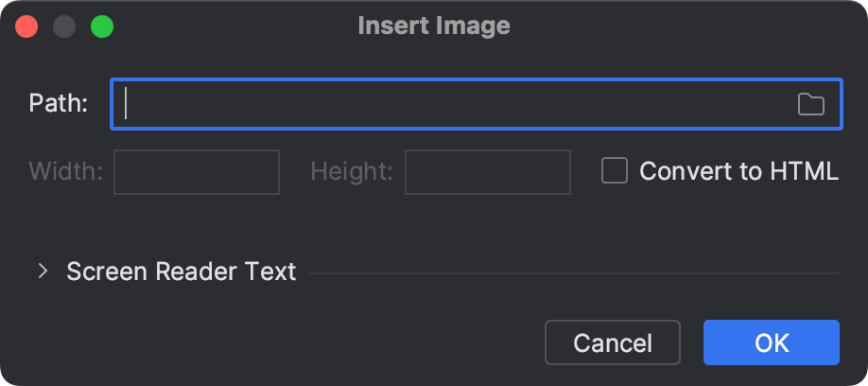
Task: Click the Screen Reader Text section title
Action: 181,272
